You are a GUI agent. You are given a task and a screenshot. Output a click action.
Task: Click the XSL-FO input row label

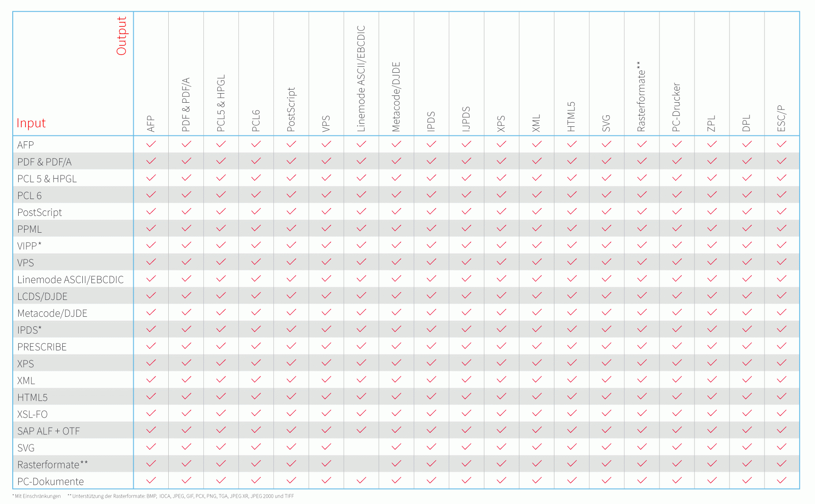point(32,414)
